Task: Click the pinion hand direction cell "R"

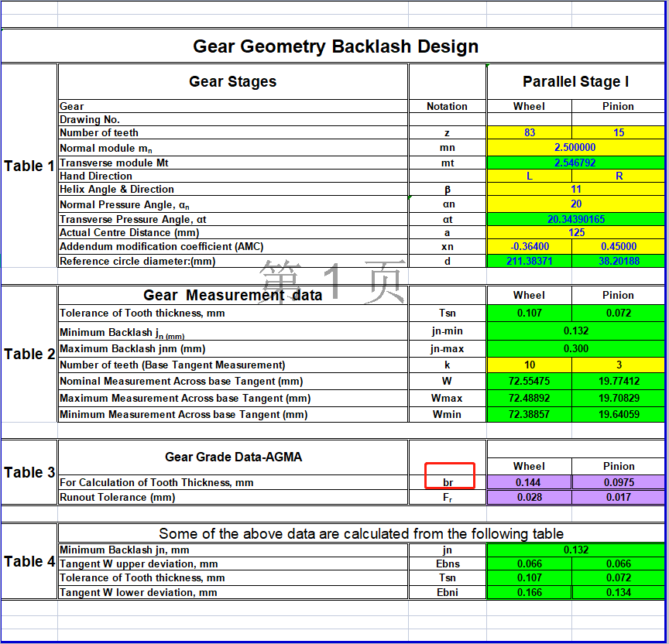Action: (x=618, y=176)
